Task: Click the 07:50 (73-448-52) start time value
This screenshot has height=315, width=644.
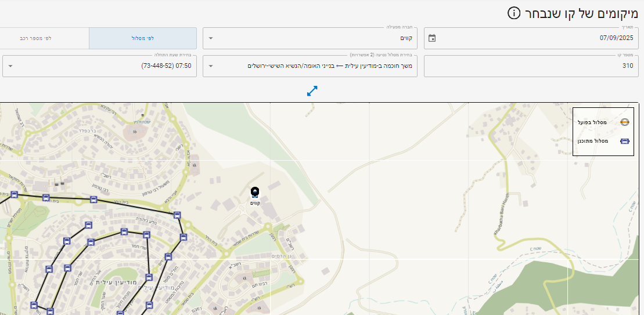Action: (x=166, y=66)
